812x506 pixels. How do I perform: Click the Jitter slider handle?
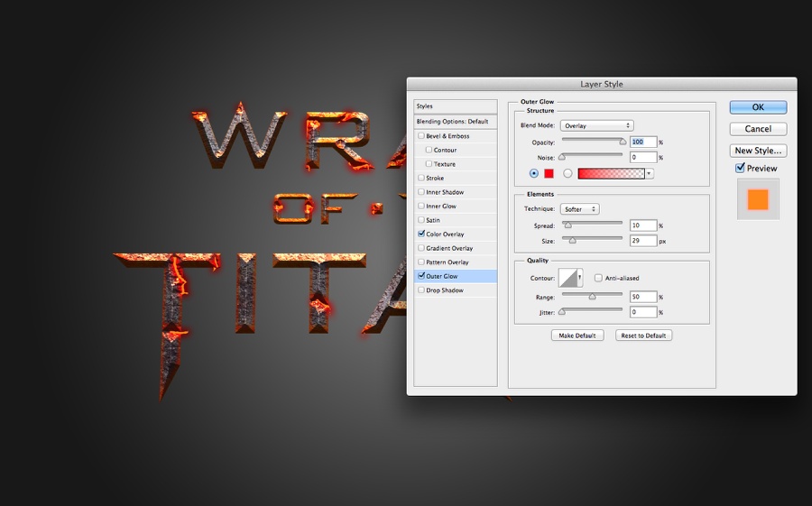tap(562, 312)
